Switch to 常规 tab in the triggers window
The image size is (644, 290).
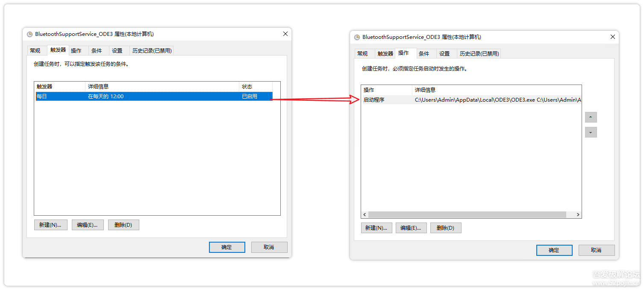point(35,51)
